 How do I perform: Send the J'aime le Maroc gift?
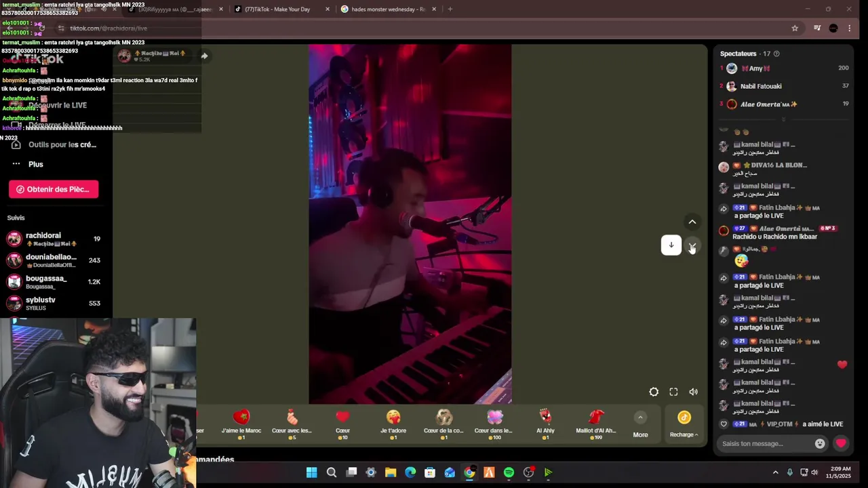[x=241, y=424]
